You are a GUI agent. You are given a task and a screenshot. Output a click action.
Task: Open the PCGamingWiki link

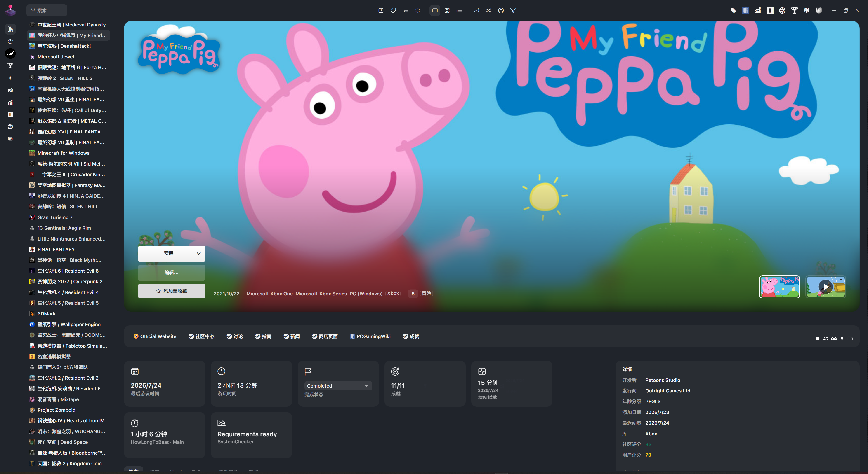click(370, 336)
